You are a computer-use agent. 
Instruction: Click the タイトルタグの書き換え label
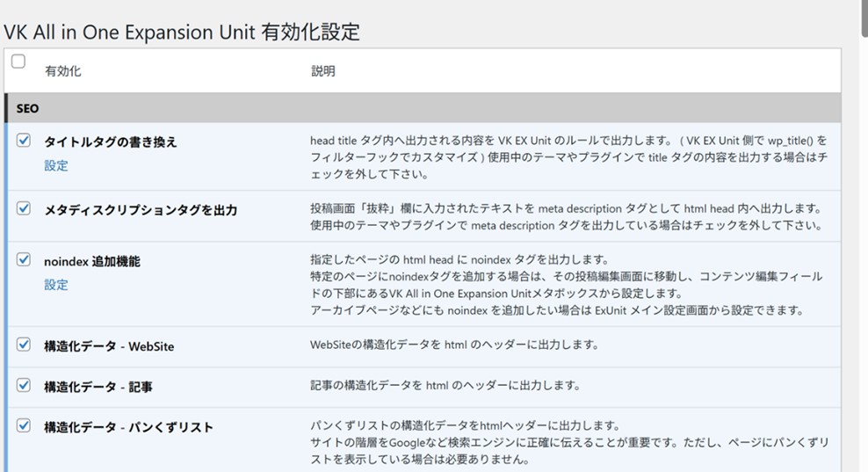111,142
